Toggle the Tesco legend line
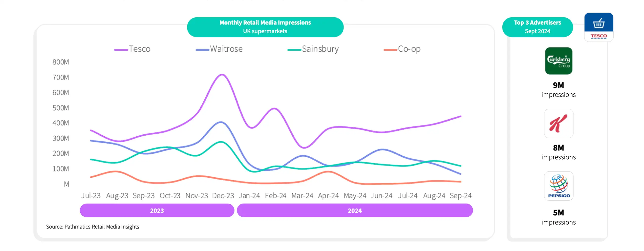Viewport: 644px width, 251px height. coord(132,49)
